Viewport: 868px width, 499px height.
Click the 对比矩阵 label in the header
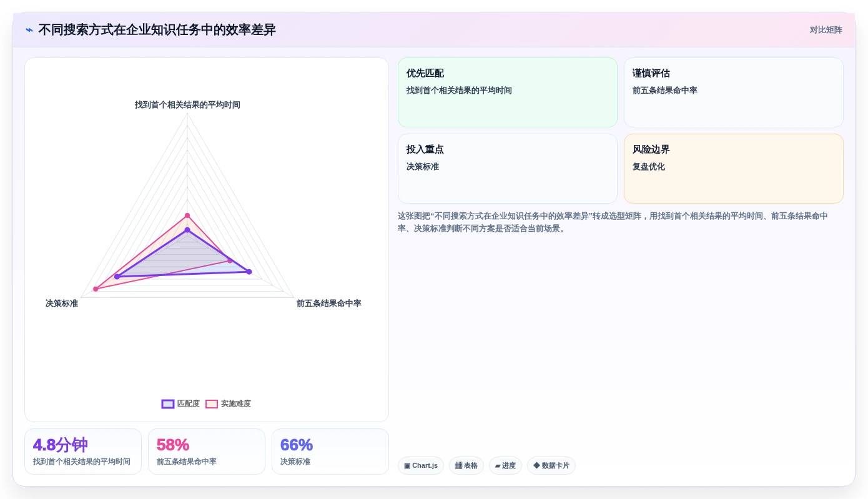point(826,30)
